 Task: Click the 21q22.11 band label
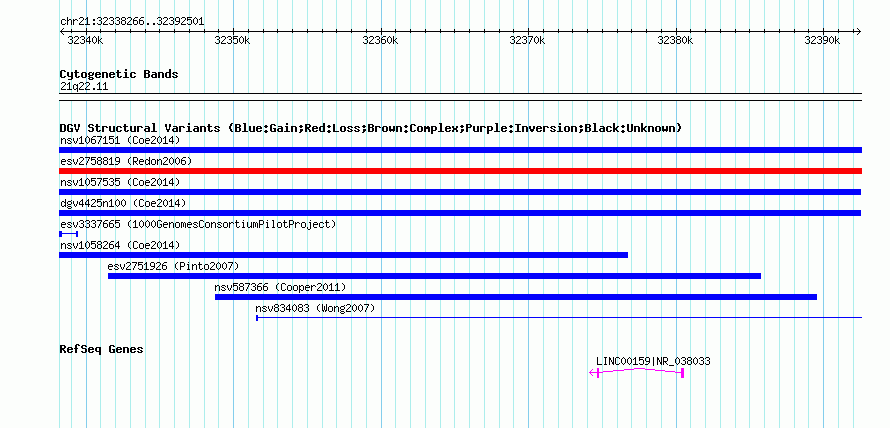(84, 87)
